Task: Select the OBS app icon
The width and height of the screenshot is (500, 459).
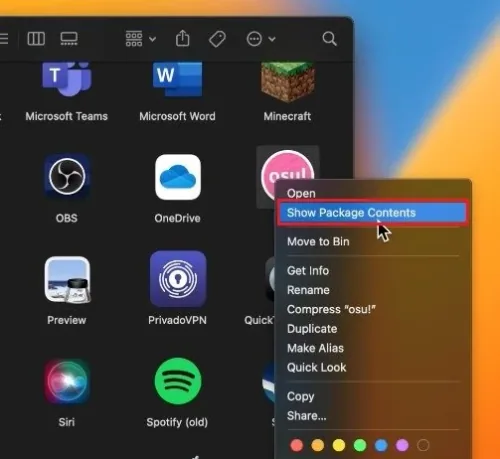Action: [67, 176]
